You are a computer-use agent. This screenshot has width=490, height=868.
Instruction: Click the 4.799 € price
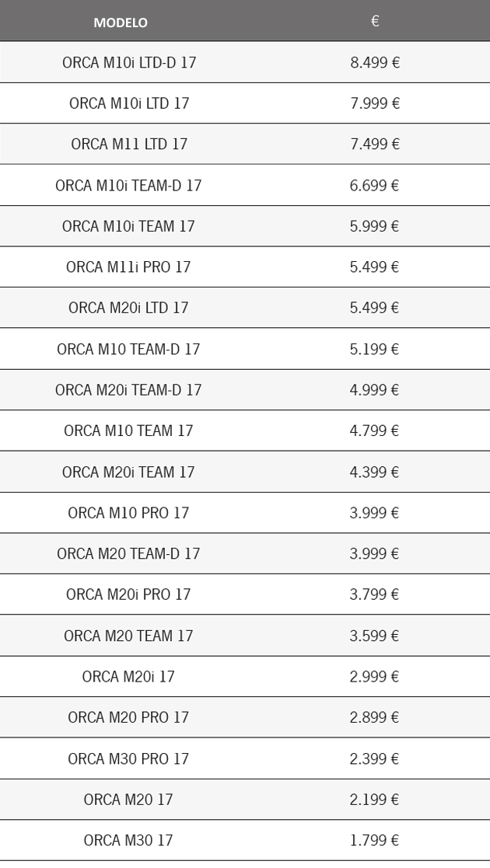coord(375,431)
